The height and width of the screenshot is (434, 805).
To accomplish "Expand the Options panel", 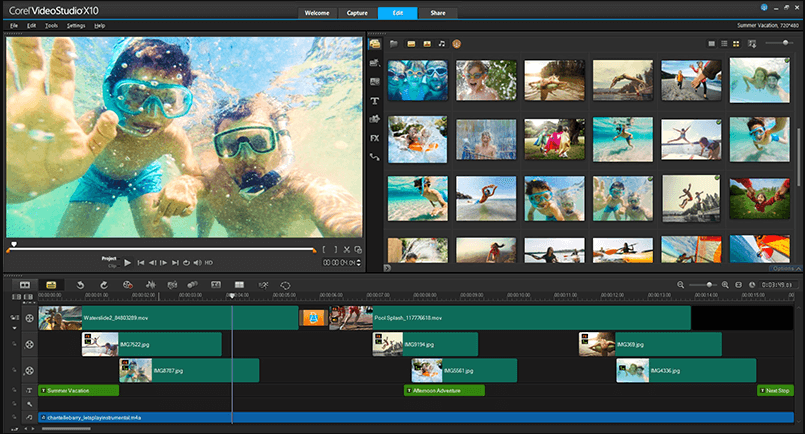I will click(784, 269).
